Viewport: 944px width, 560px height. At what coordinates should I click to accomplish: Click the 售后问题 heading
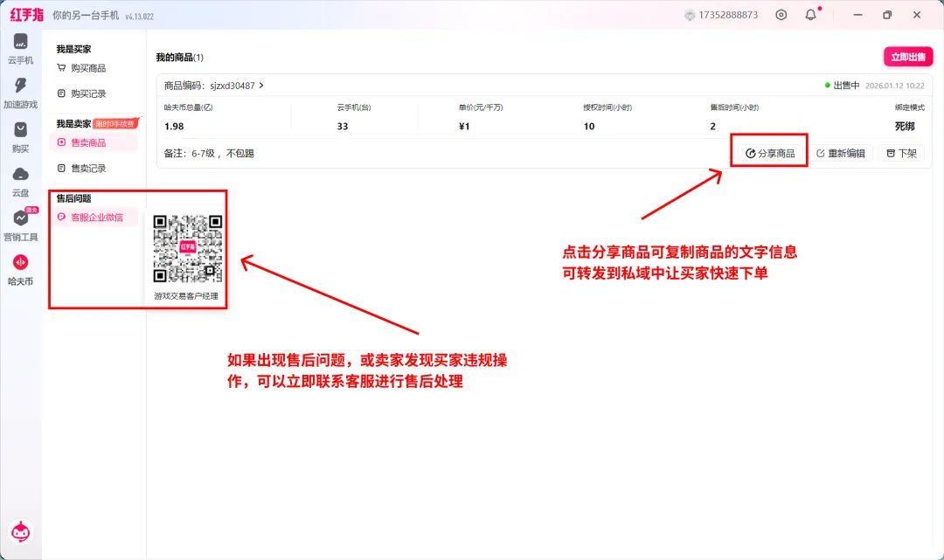(x=74, y=198)
